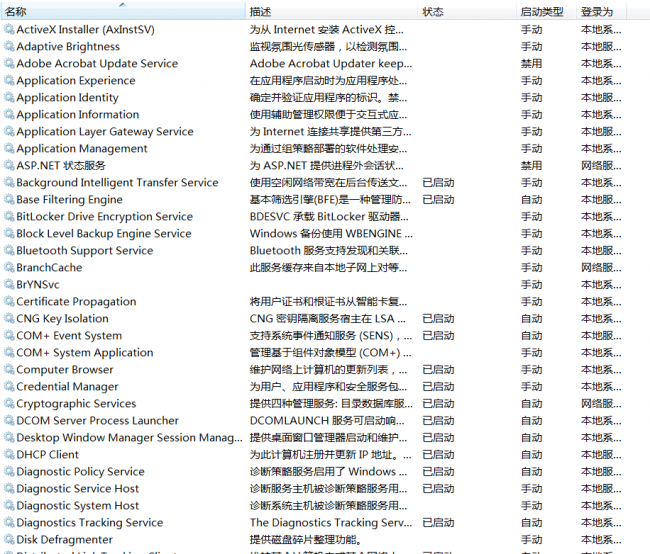Click 已启动 status of COM+ Event System

click(438, 335)
